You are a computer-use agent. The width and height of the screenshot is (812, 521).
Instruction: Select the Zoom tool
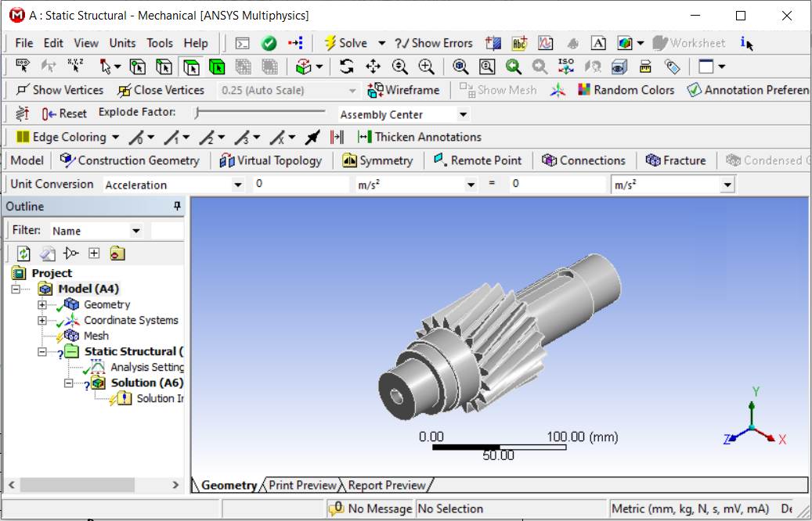coord(399,66)
